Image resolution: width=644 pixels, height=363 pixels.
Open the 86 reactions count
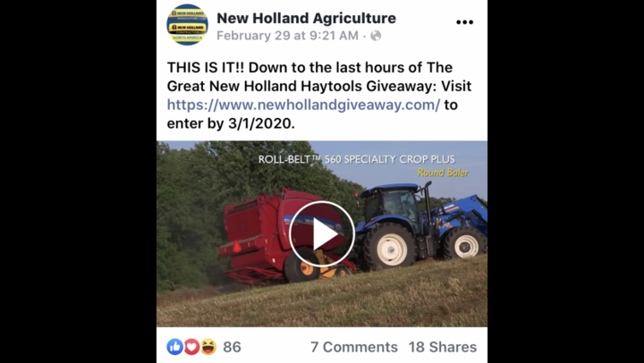pos(232,347)
